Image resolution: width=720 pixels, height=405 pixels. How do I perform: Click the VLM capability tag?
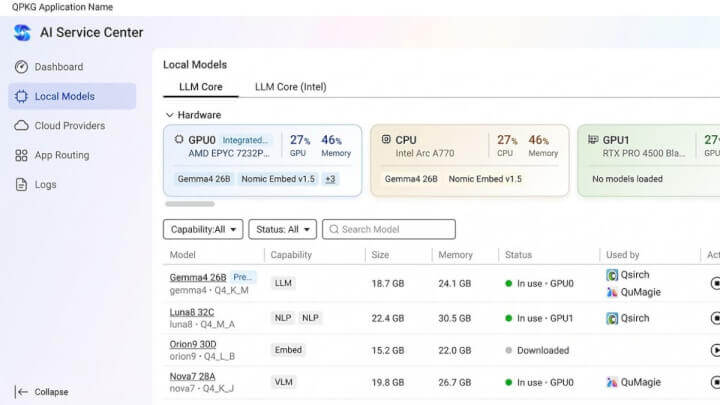284,382
